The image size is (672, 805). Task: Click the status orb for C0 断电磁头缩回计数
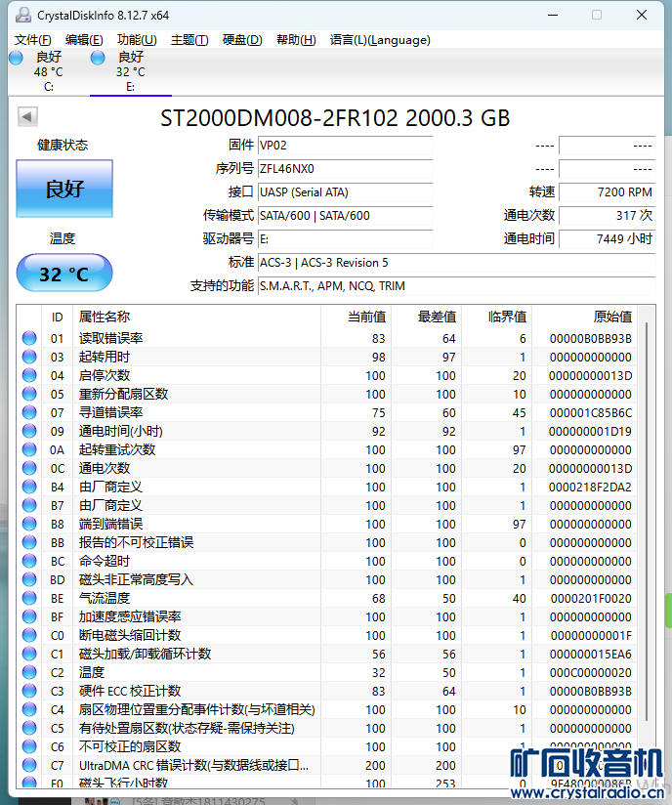[29, 635]
